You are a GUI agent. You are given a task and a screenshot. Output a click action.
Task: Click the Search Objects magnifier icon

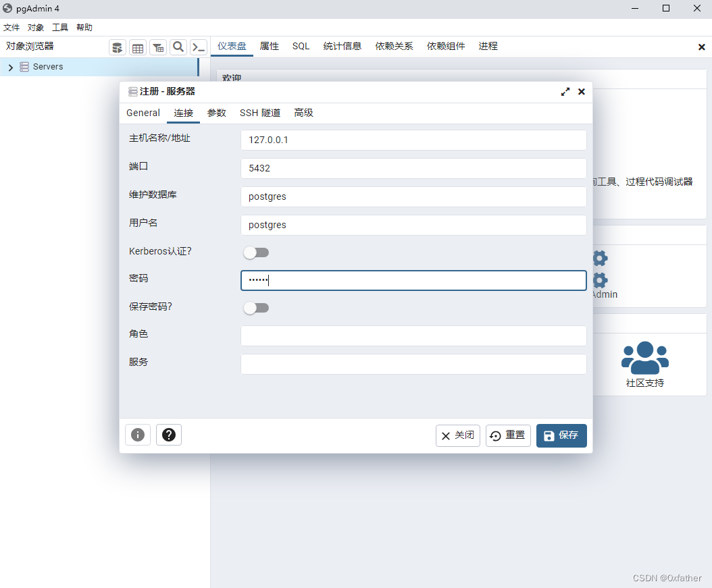coord(178,47)
